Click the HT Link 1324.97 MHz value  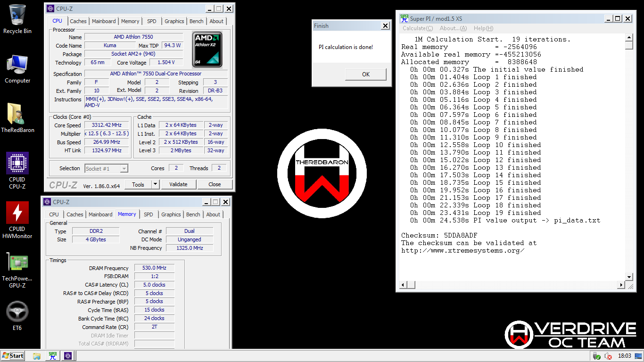click(x=107, y=150)
